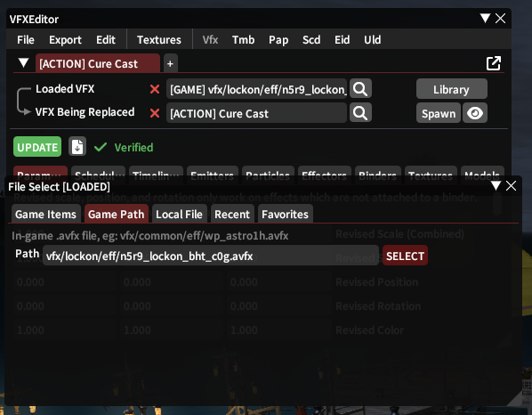
Task: Click the VFXEditor window title
Action: (x=34, y=20)
